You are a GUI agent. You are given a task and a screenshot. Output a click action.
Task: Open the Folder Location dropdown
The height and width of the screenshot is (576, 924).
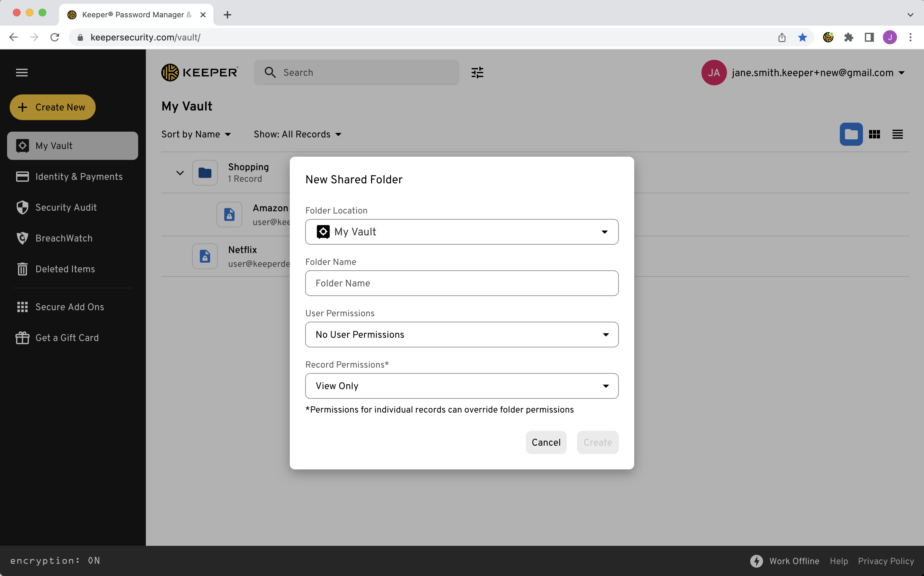462,231
